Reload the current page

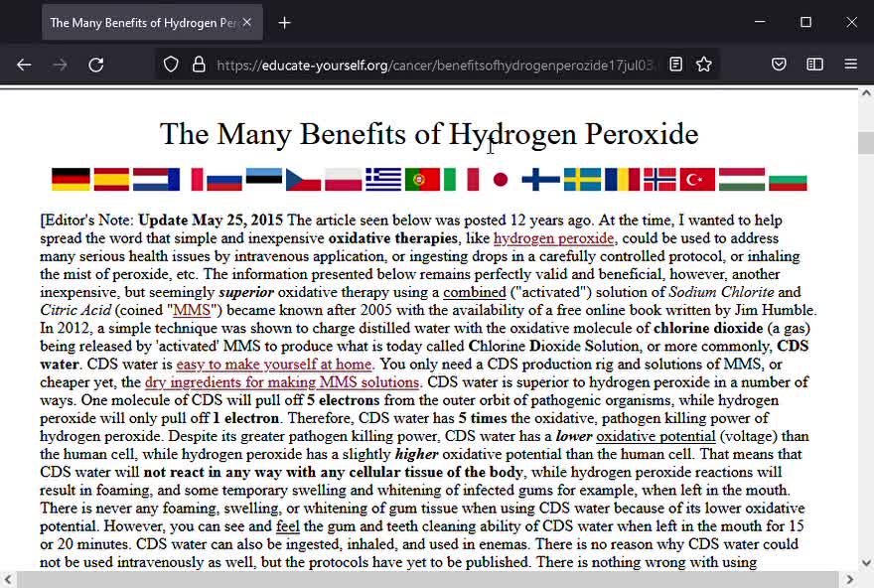[96, 65]
